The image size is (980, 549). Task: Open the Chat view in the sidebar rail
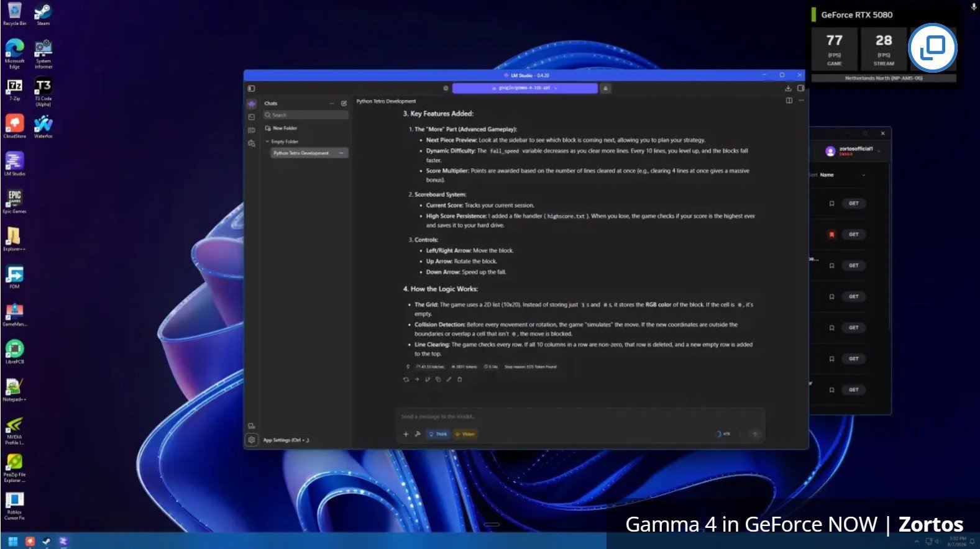pyautogui.click(x=252, y=104)
